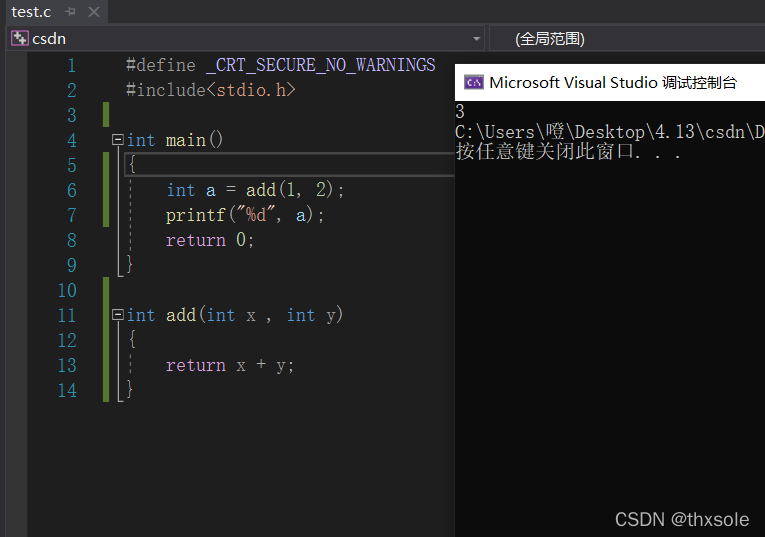Screen dimensions: 765x537
Task: Click line number 6 in the gutter
Action: point(72,190)
